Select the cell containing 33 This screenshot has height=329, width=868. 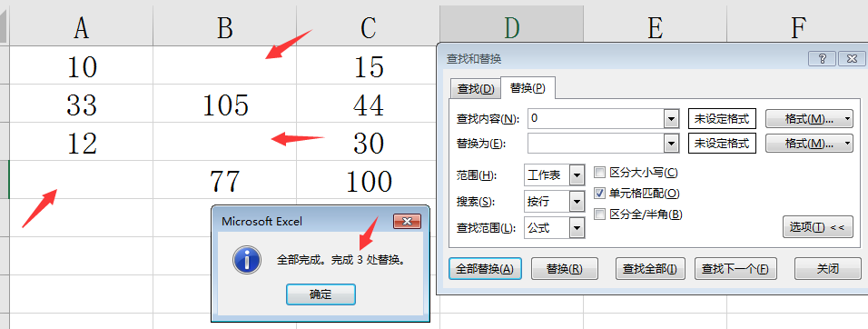pyautogui.click(x=82, y=104)
